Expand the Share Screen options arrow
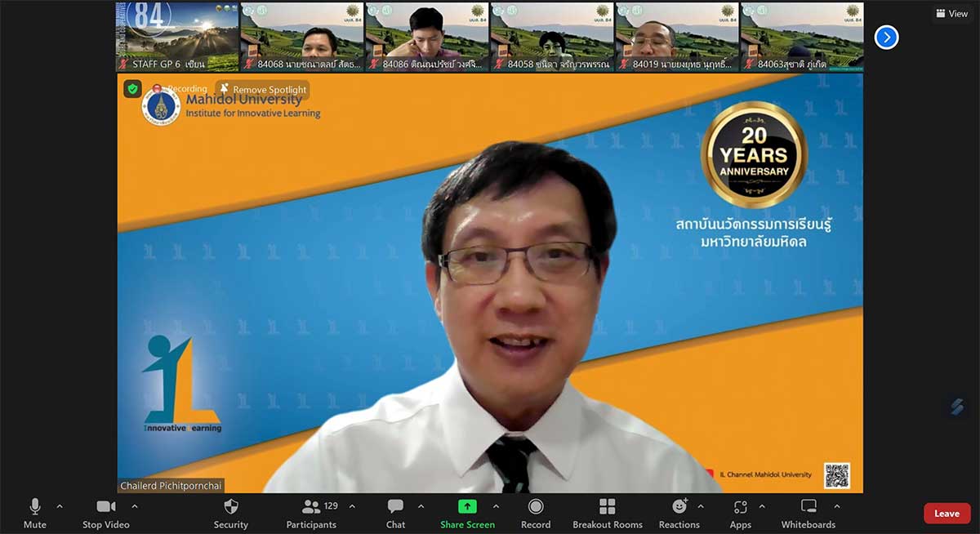980x534 pixels. 496,506
